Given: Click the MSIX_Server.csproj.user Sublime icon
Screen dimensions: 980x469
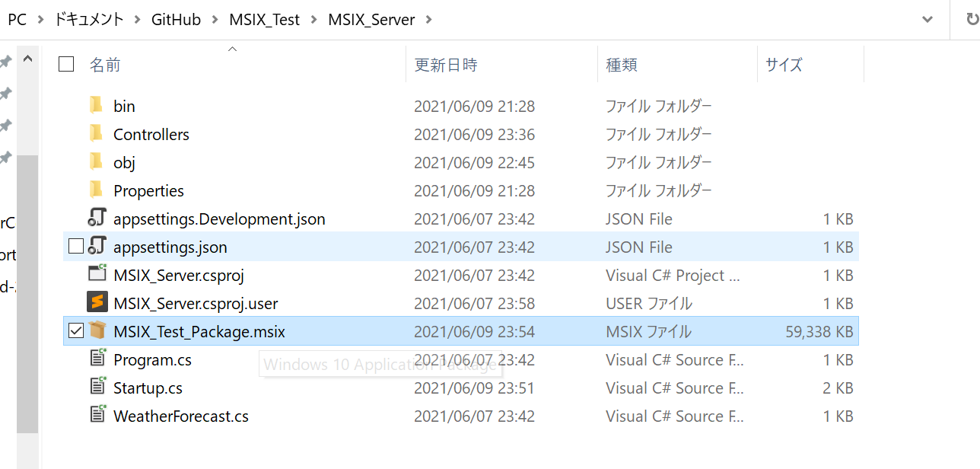Looking at the screenshot, I should click(x=97, y=302).
